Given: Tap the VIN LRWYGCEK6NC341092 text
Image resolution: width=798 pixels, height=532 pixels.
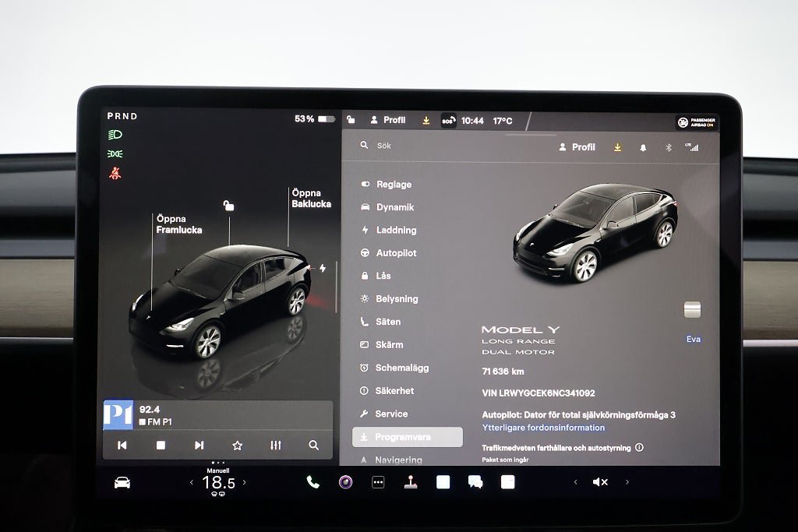Looking at the screenshot, I should [538, 393].
